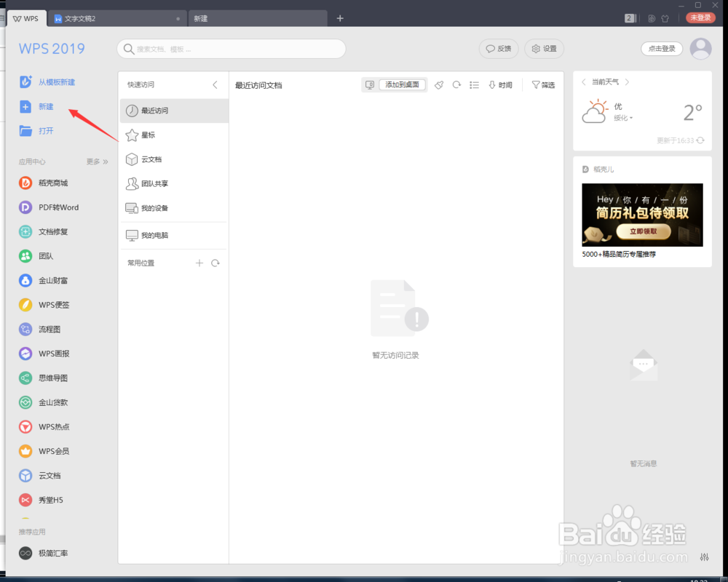The width and height of the screenshot is (728, 582).
Task: Select 我的电脑 in quick access
Action: (174, 235)
